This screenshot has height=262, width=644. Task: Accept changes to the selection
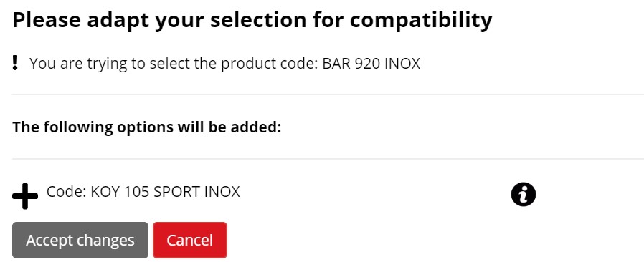click(x=80, y=241)
